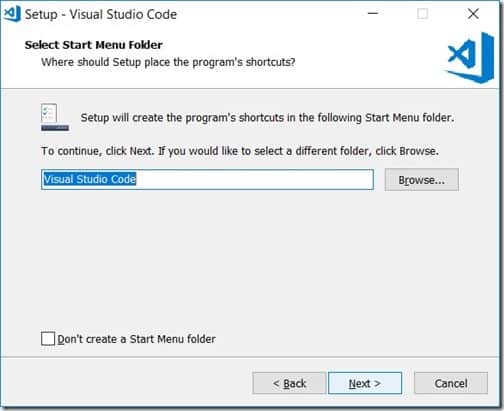The image size is (504, 411).
Task: Cancel the Visual Studio Code installation
Action: pos(451,383)
